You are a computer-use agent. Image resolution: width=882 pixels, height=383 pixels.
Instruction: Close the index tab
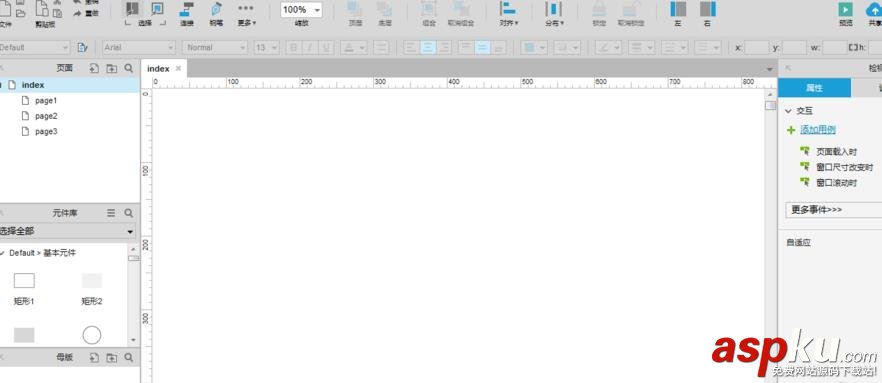pos(178,68)
